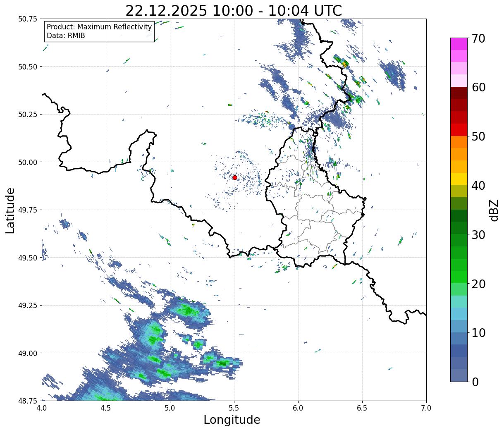Viewport: 504px width, 430px height.
Task: Click the magenta top colorbar segment
Action: click(459, 44)
